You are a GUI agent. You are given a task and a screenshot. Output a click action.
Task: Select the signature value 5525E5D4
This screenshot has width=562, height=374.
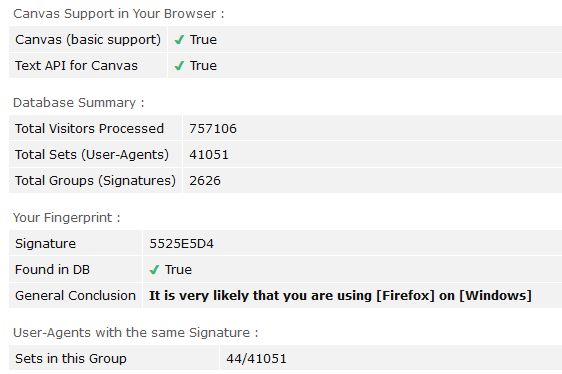[x=181, y=244]
